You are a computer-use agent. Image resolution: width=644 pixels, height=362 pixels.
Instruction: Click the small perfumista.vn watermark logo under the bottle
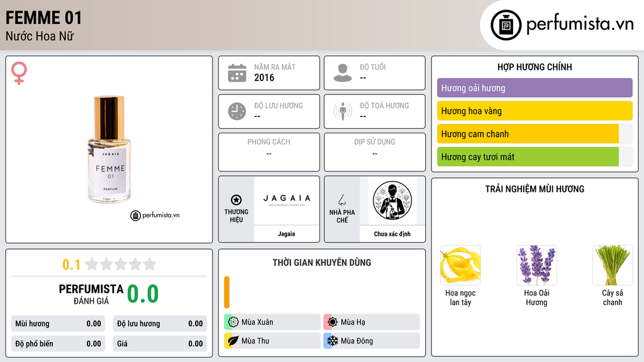pos(155,215)
